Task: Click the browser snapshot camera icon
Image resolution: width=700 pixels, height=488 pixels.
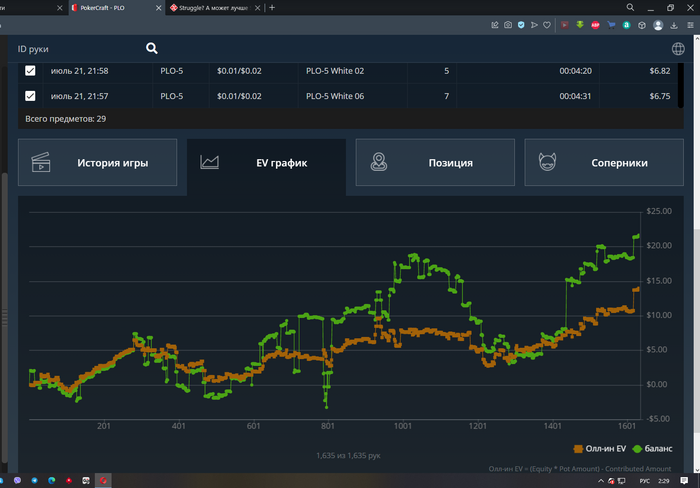Action: [508, 24]
